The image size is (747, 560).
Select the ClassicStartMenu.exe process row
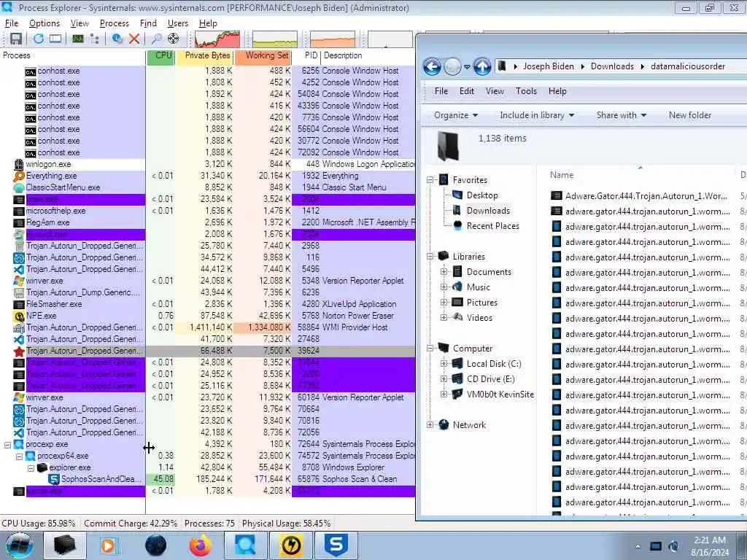(x=208, y=187)
